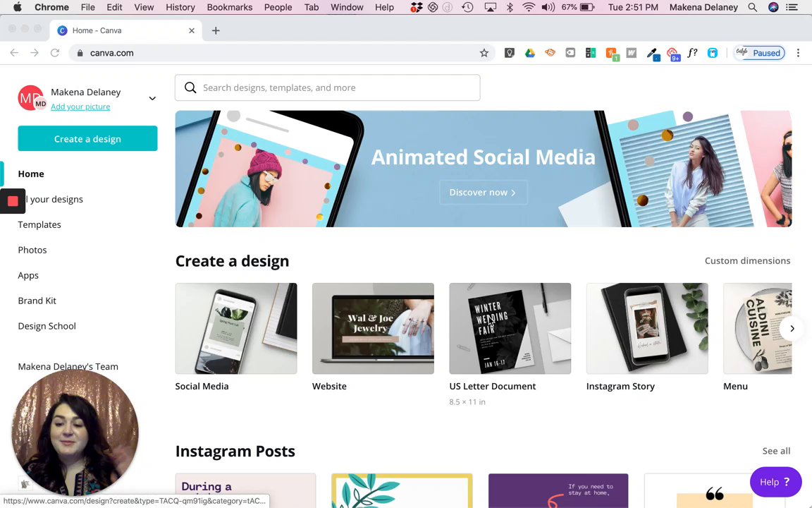Open Makena Delaney's Team
The width and height of the screenshot is (812, 508).
pos(68,366)
